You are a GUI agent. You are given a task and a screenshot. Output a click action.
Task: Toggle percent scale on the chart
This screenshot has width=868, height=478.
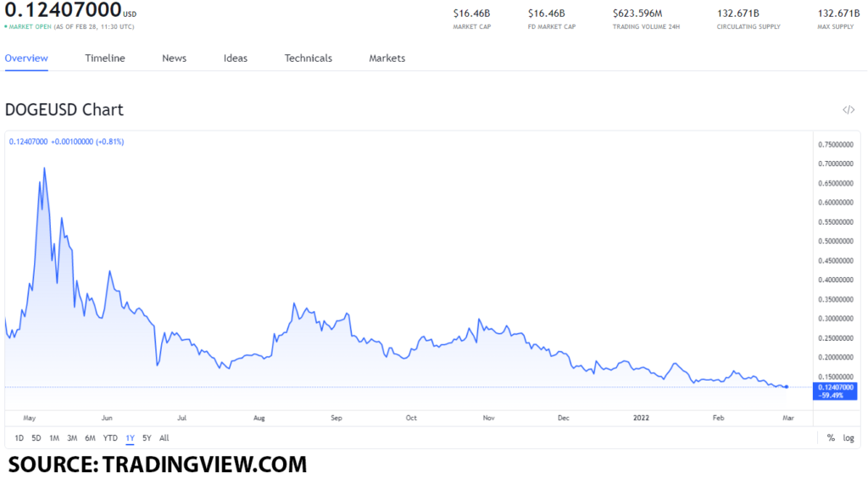pyautogui.click(x=831, y=438)
